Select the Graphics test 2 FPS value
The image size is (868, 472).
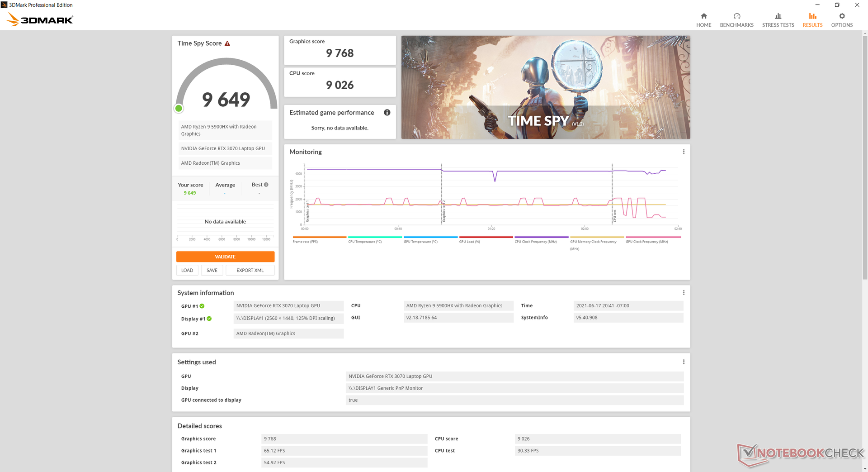pyautogui.click(x=344, y=462)
